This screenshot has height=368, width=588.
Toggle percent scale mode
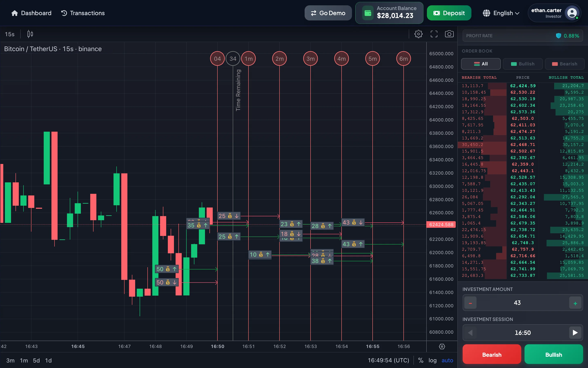(421, 360)
